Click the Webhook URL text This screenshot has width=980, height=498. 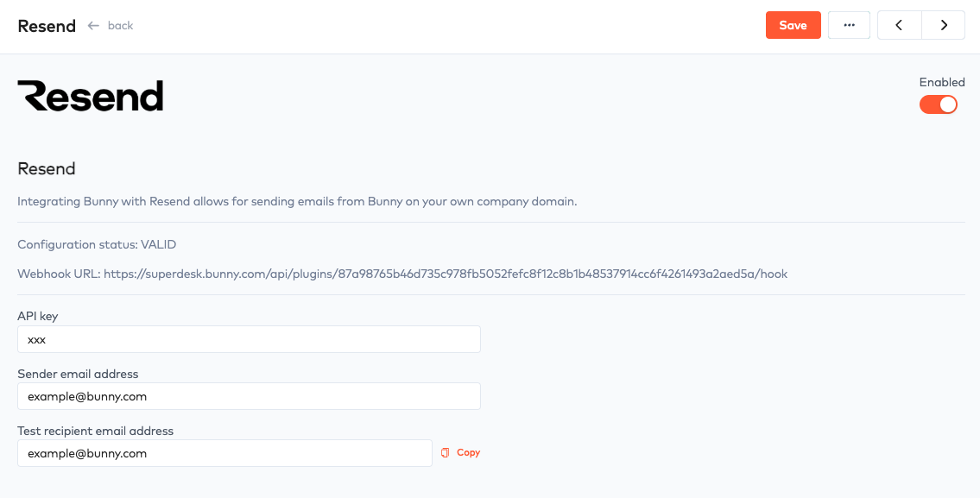[x=402, y=274]
